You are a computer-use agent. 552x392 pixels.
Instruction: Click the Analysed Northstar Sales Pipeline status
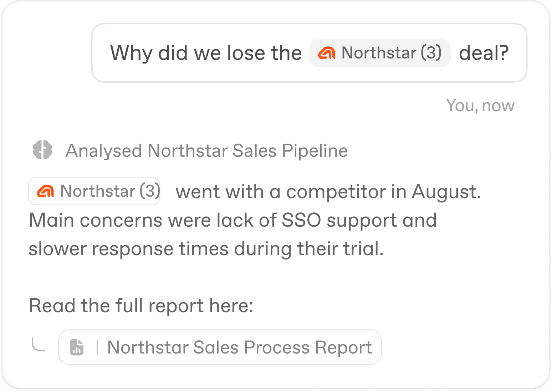click(206, 150)
